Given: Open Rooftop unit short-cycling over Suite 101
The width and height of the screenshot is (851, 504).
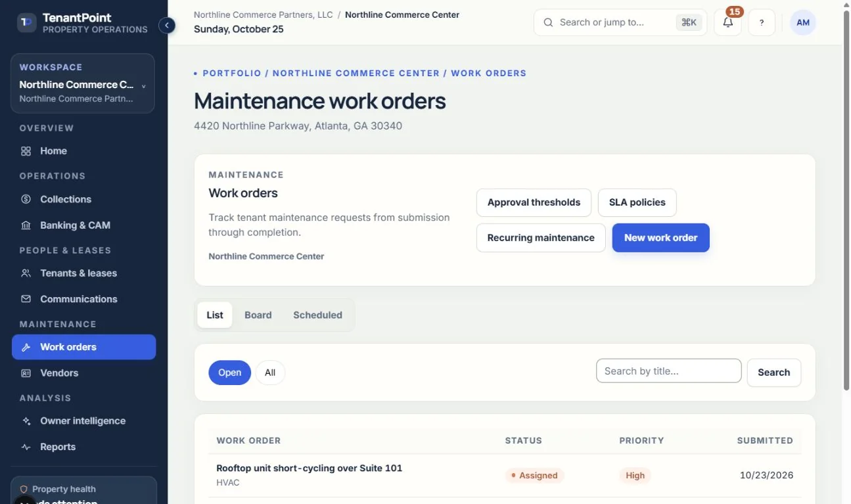Looking at the screenshot, I should pos(310,469).
